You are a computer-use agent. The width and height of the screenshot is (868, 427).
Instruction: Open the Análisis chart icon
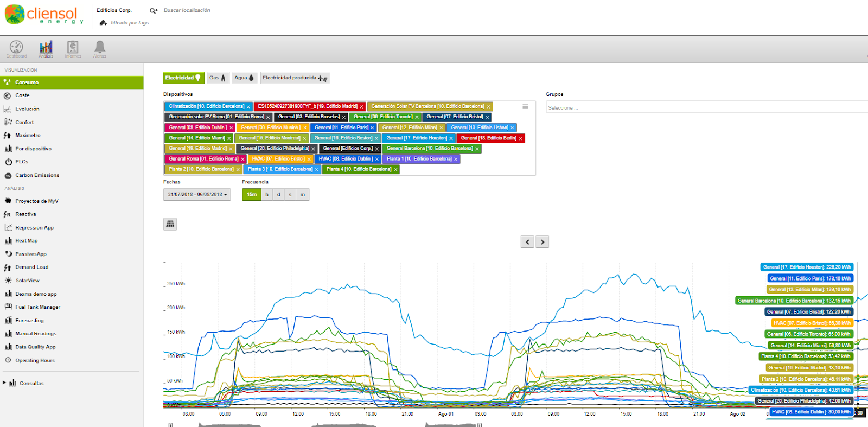46,48
